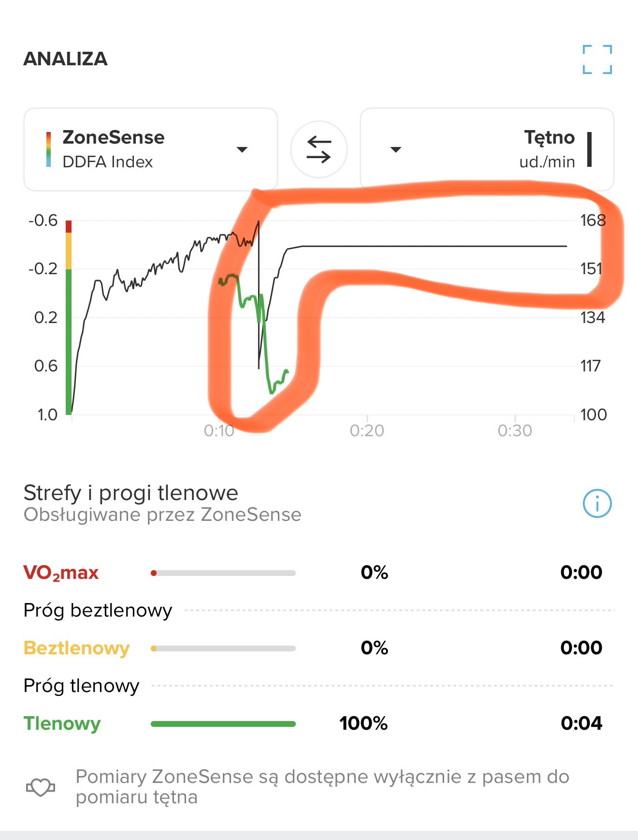Viewport: 638px width, 840px height.
Task: Tap the Beztlenowy progress bar
Action: [223, 648]
